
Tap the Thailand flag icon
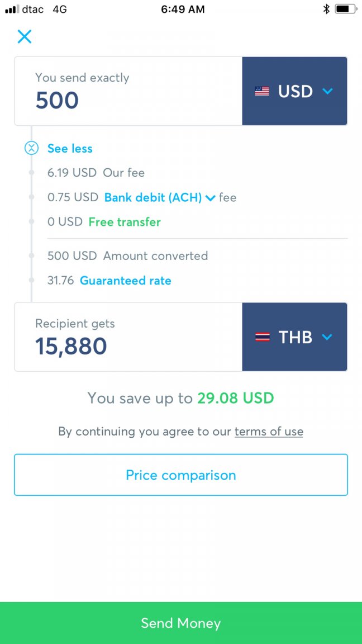click(262, 337)
